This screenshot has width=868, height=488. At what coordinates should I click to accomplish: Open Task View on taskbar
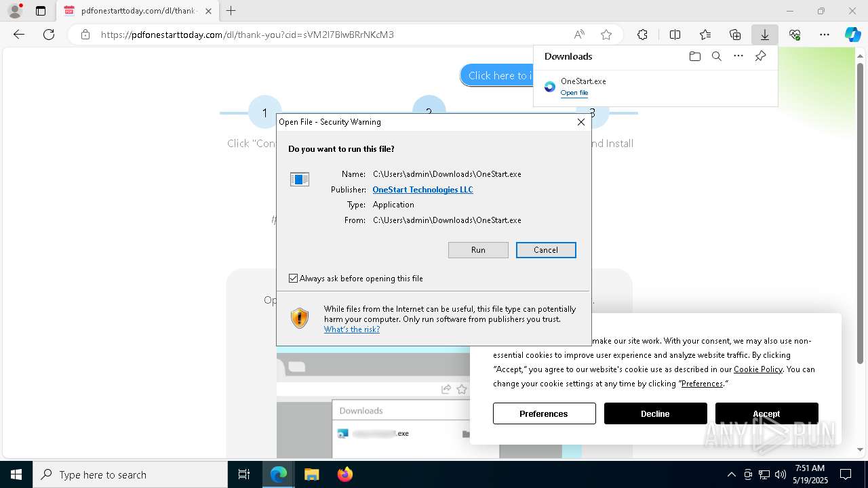[x=244, y=474]
